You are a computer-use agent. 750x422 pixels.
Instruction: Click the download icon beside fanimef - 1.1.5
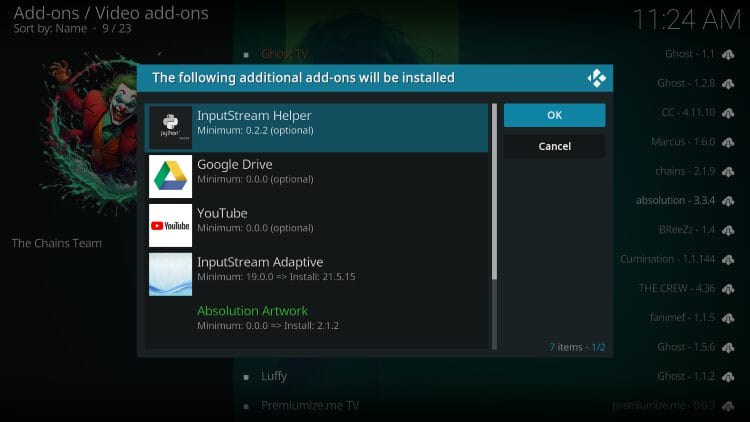point(728,318)
